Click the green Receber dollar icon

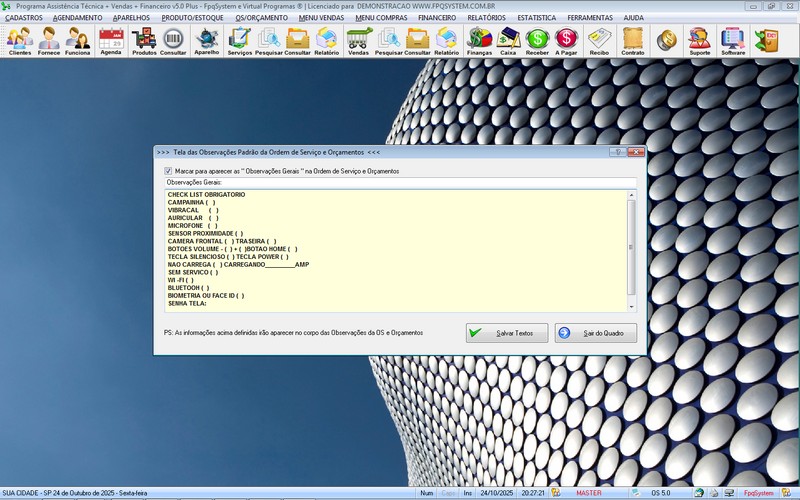537,41
